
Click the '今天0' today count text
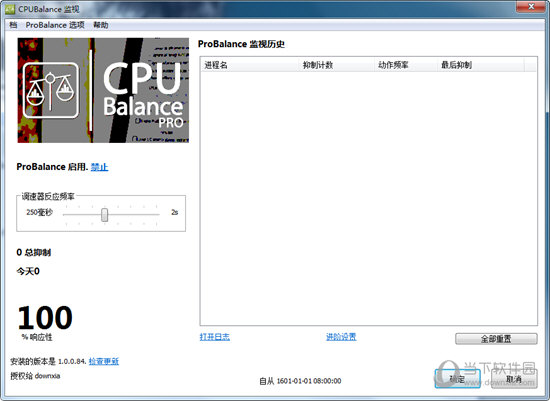[x=28, y=271]
